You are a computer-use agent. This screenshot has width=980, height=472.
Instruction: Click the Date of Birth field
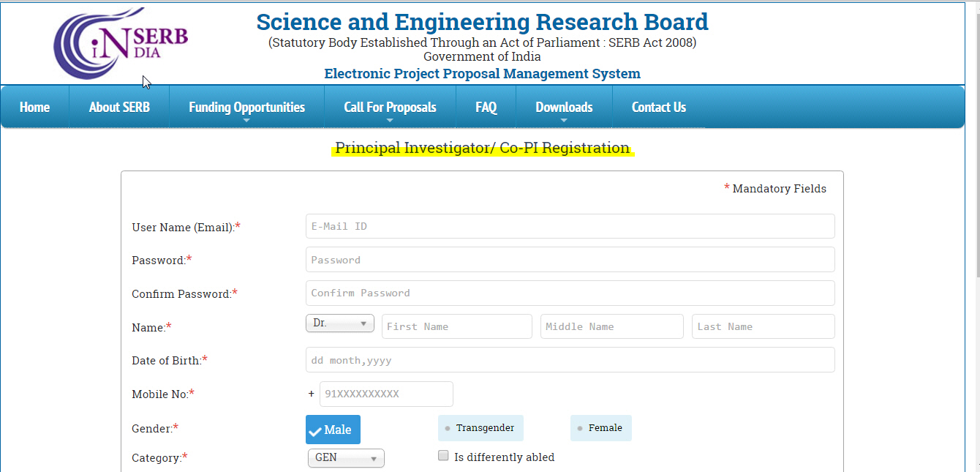[x=570, y=359]
